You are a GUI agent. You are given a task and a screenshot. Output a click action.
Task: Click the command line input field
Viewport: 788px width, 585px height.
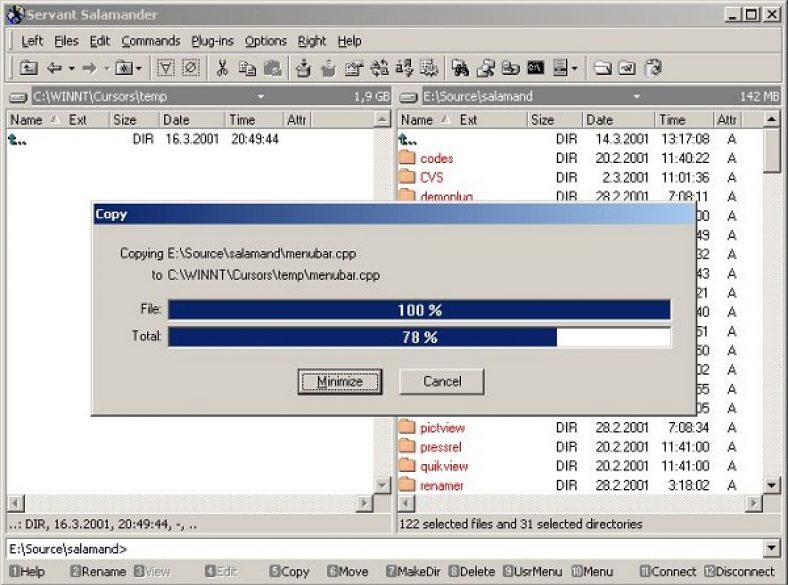click(385, 548)
